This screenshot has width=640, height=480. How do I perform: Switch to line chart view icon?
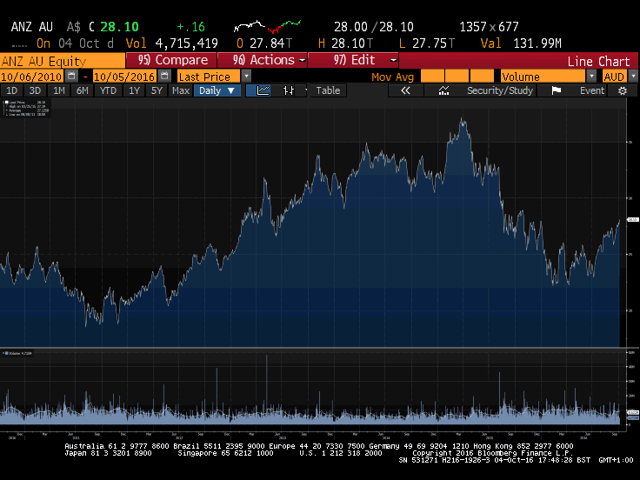(x=263, y=91)
